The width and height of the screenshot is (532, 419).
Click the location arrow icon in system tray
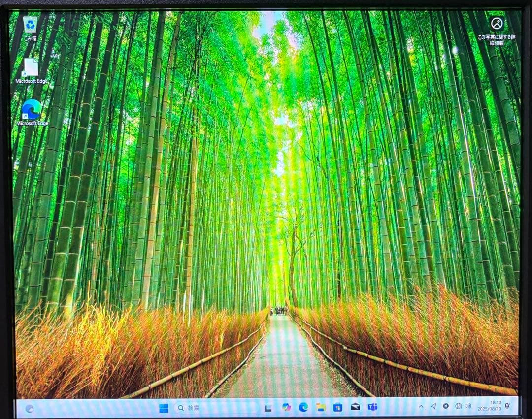(x=433, y=406)
